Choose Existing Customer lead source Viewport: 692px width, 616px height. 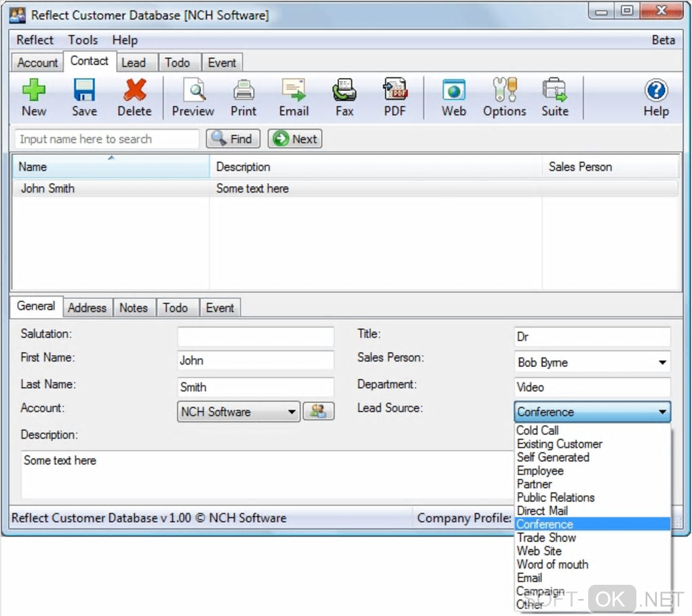click(x=592, y=444)
